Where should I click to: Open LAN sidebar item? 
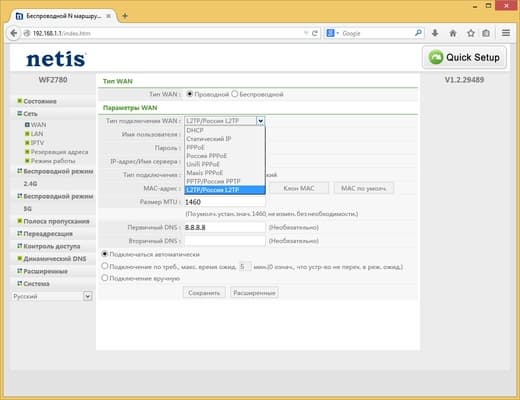(x=37, y=134)
